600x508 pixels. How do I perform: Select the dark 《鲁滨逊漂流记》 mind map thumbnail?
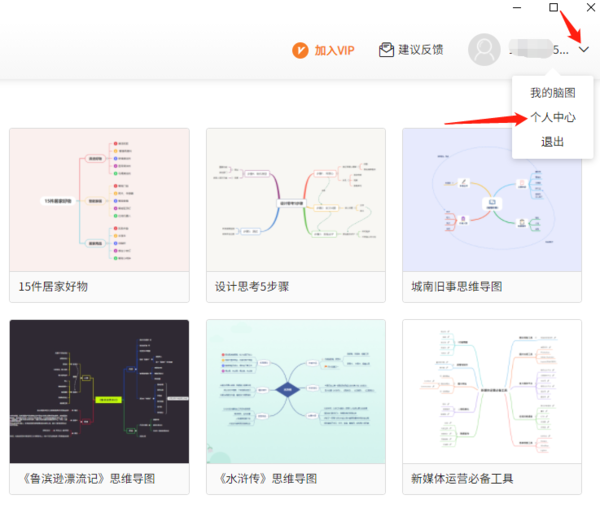coord(99,391)
